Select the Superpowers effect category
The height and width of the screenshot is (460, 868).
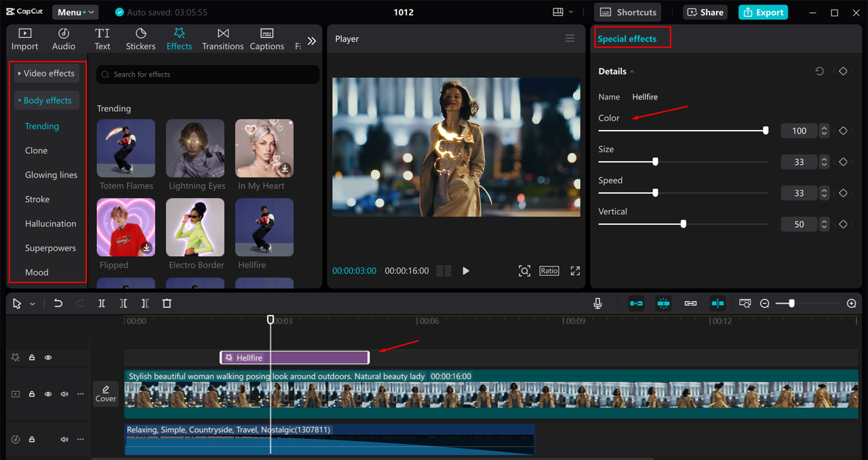coord(51,248)
